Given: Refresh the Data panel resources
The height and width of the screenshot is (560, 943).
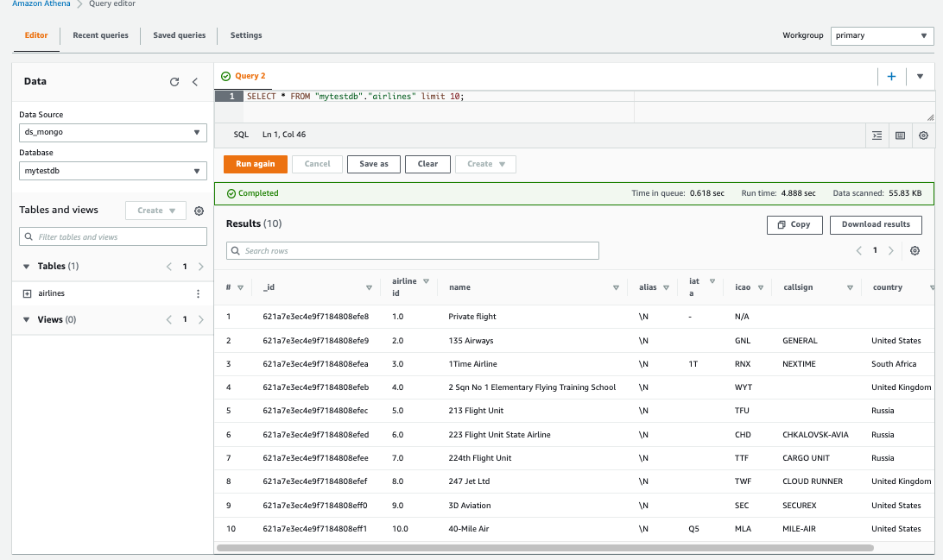Looking at the screenshot, I should [x=174, y=82].
